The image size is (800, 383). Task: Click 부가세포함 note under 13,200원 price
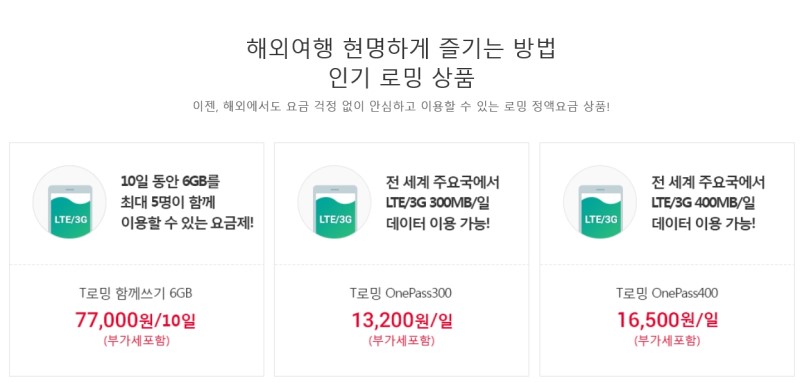402,341
